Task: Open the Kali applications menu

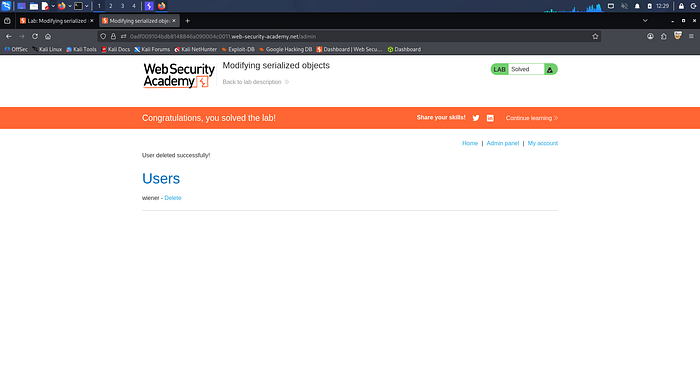Action: (6, 6)
